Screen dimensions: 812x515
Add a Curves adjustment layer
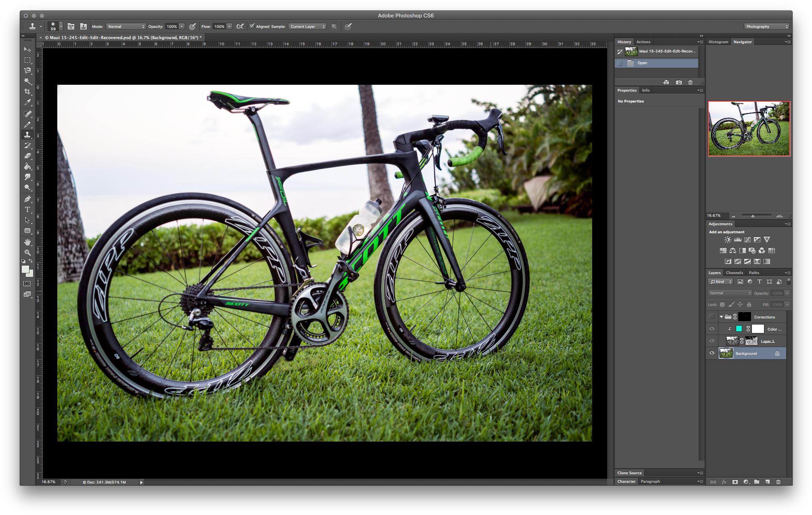pyautogui.click(x=747, y=239)
